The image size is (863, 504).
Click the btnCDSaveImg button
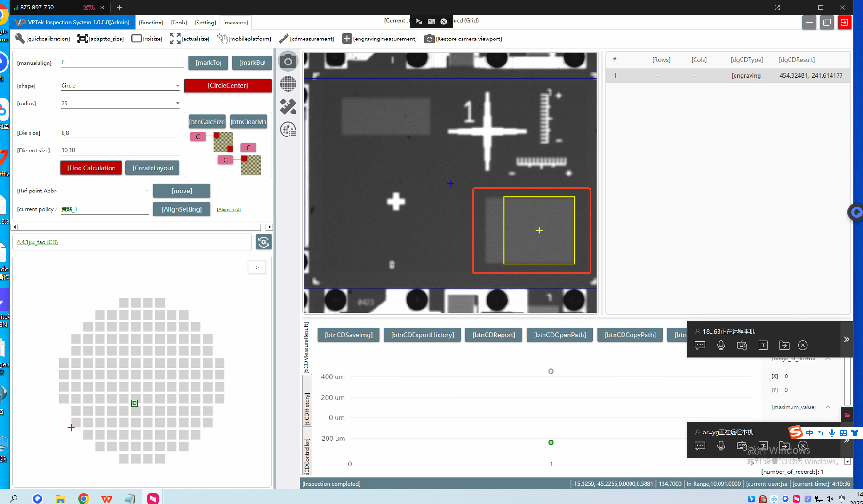(x=348, y=335)
